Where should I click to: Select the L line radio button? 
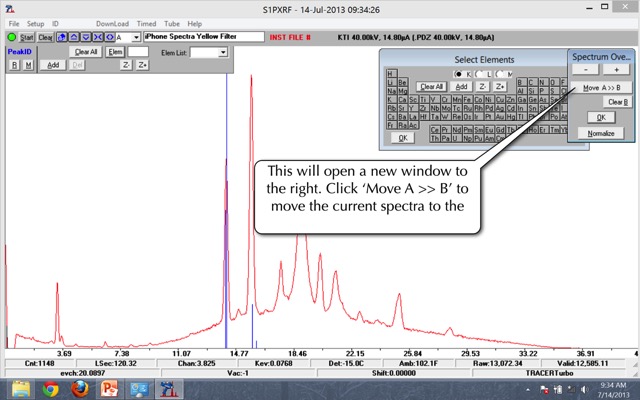coord(479,74)
